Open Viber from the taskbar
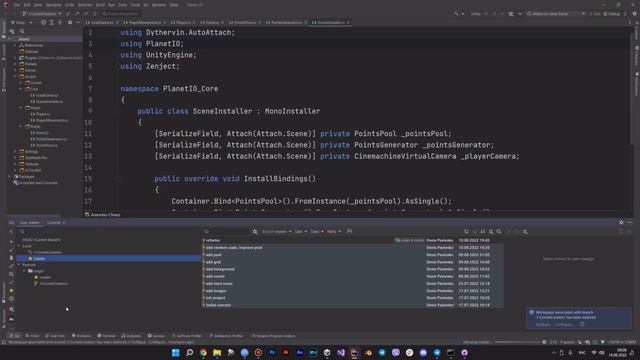640x360 pixels. point(396,353)
